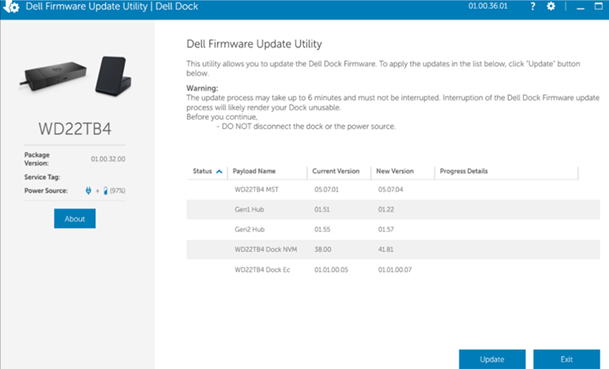The width and height of the screenshot is (609, 369).
Task: Click the current version 01.01.00.05 cell
Action: coord(331,270)
